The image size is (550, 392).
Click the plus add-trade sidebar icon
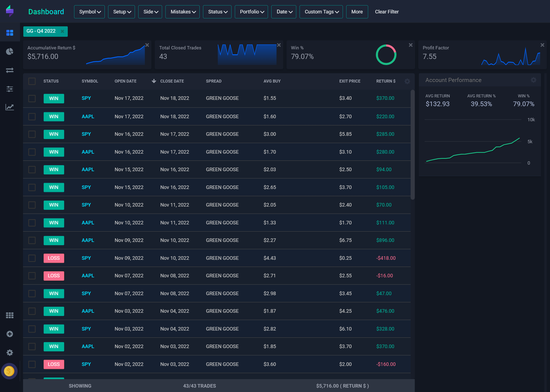10,334
